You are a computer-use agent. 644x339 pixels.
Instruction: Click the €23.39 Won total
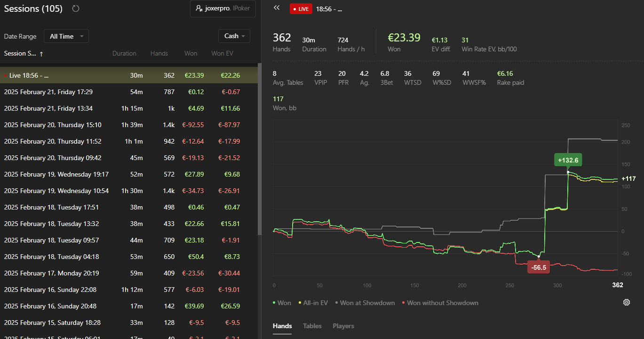coord(404,38)
